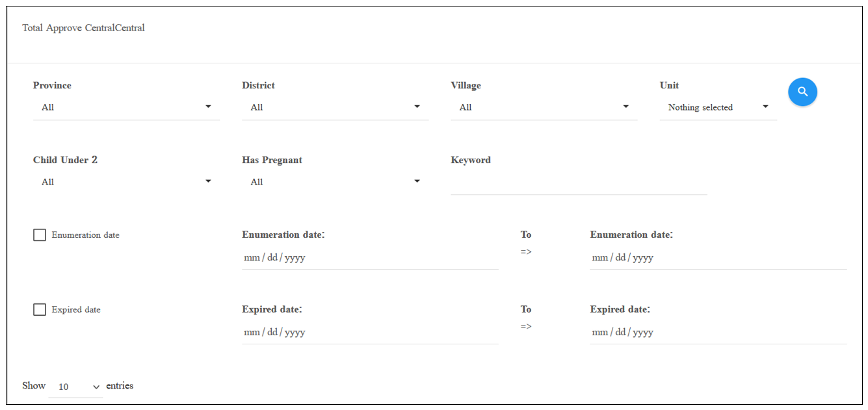Open the Unit 'Nothing selected' dropdown
The width and height of the screenshot is (868, 410).
pyautogui.click(x=718, y=107)
